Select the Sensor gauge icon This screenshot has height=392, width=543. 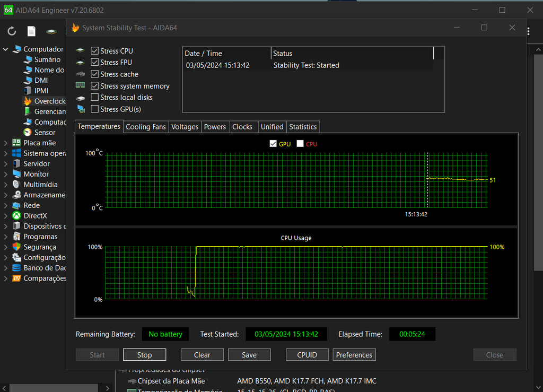tap(28, 132)
